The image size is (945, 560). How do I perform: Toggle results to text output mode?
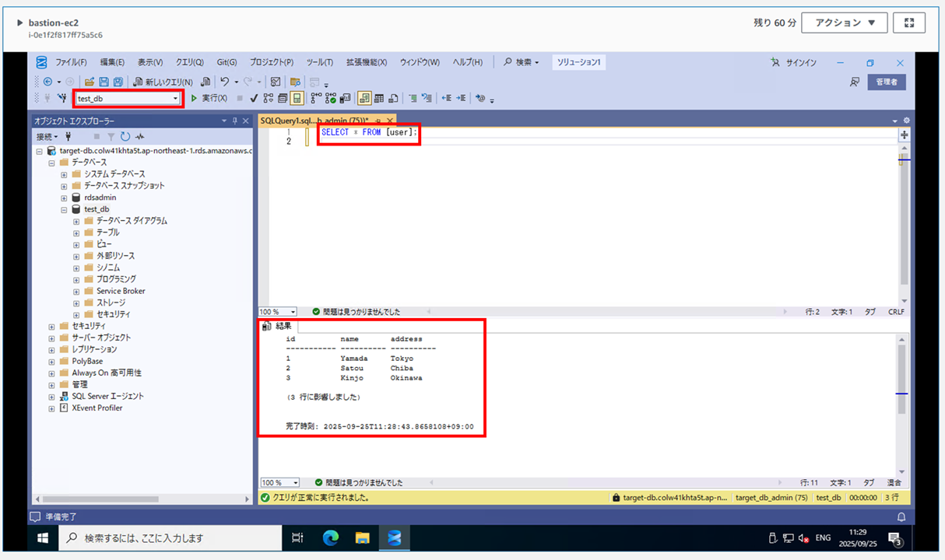(364, 98)
